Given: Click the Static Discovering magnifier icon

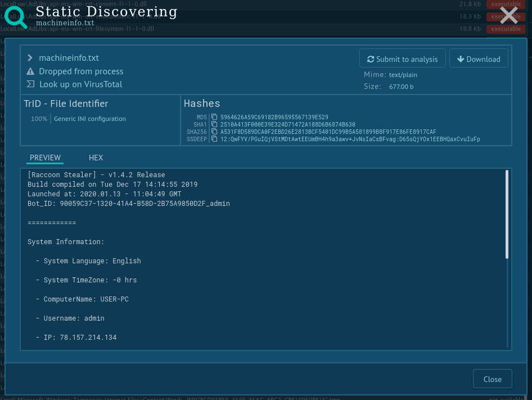Looking at the screenshot, I should 16,16.
